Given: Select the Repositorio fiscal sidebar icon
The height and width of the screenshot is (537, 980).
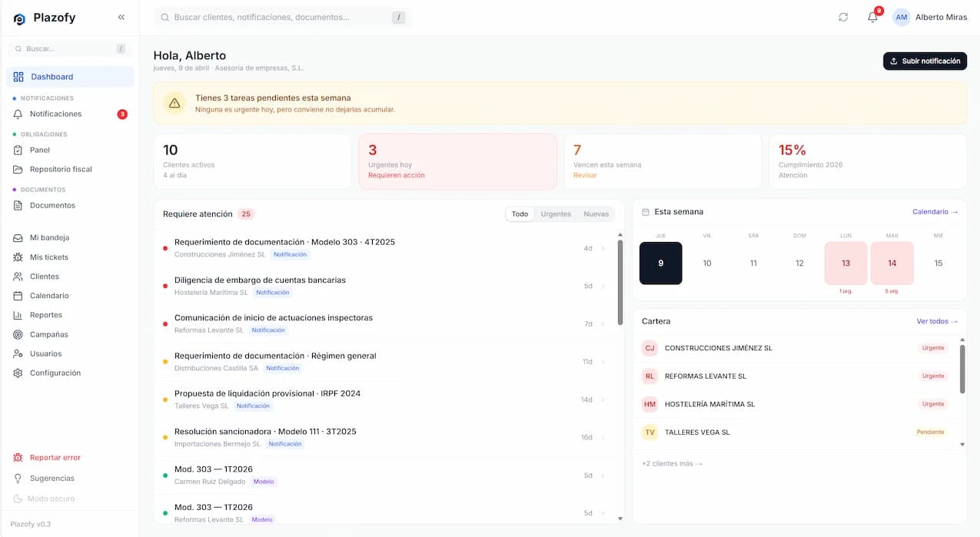Looking at the screenshot, I should [x=18, y=169].
